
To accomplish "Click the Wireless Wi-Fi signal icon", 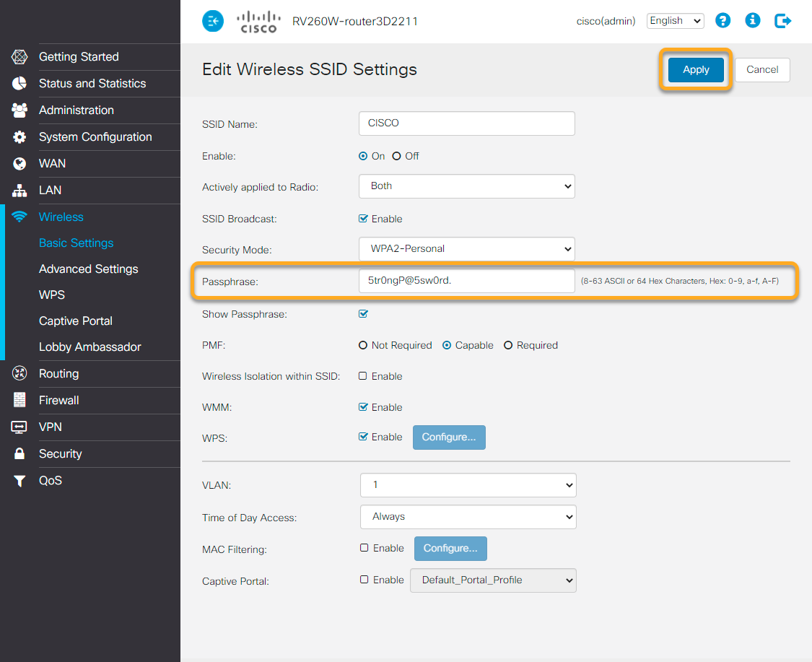I will point(19,217).
